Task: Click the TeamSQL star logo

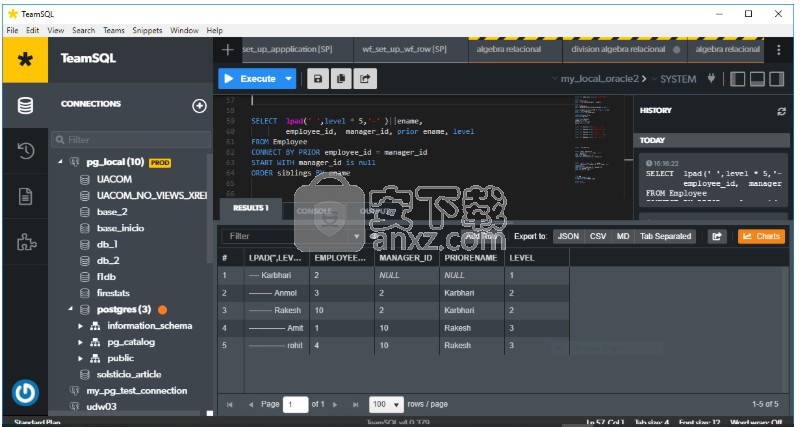Action: click(25, 60)
